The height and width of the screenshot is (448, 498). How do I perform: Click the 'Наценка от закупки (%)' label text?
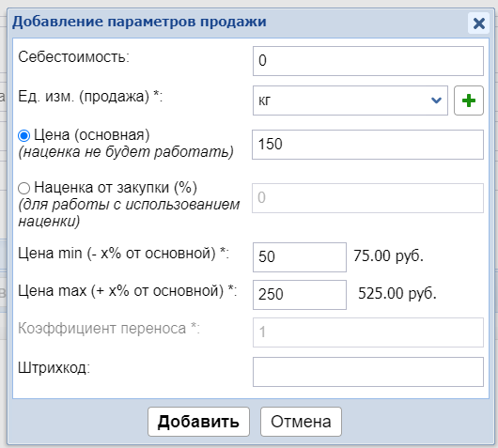[116, 187]
